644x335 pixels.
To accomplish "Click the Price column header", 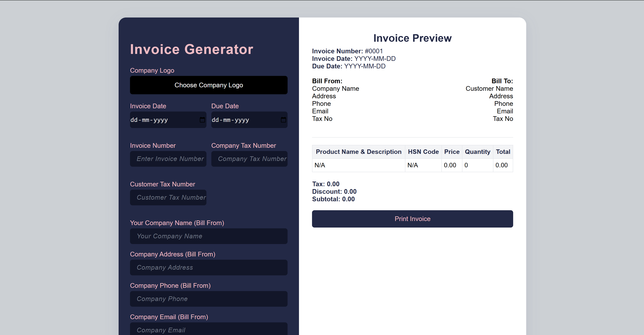I will [452, 152].
